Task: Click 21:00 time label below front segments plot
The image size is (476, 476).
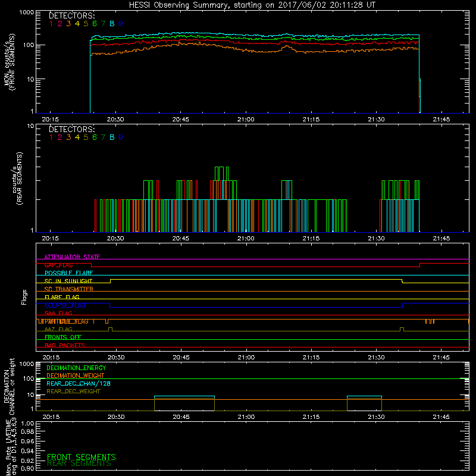Action: 246,120
